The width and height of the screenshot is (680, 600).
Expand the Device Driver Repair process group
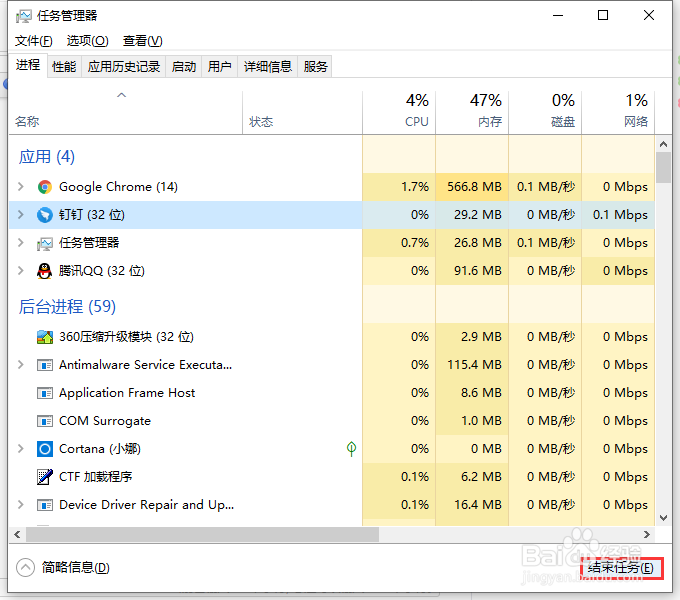[20, 505]
